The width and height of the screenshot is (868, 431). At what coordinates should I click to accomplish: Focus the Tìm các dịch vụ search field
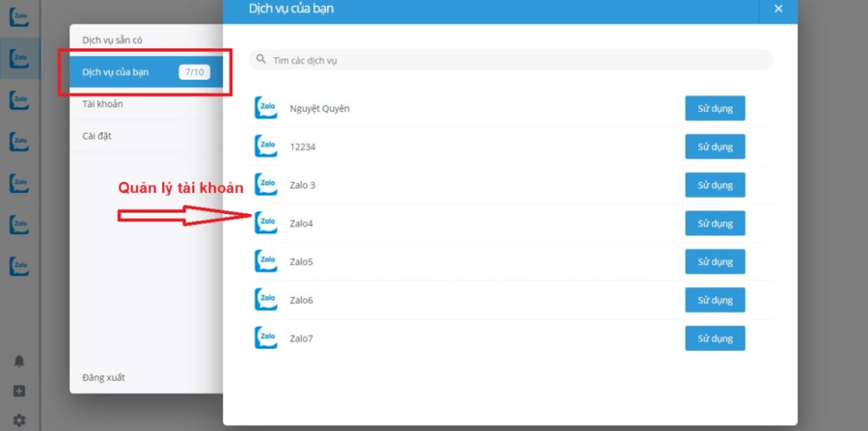(x=510, y=60)
